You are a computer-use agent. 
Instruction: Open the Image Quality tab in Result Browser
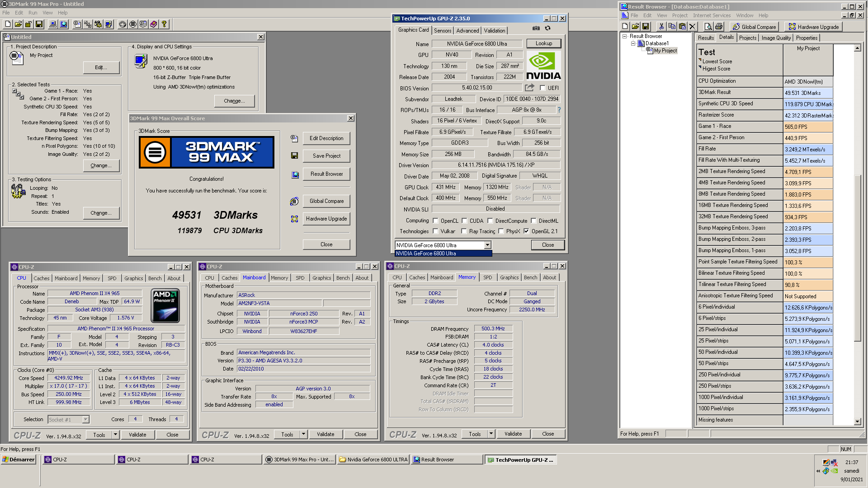tap(776, 38)
